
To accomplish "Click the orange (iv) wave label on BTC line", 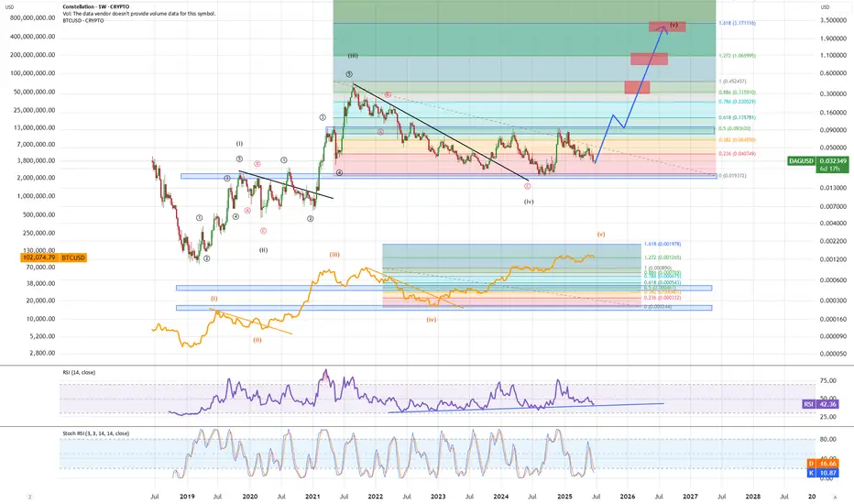I will click(432, 320).
